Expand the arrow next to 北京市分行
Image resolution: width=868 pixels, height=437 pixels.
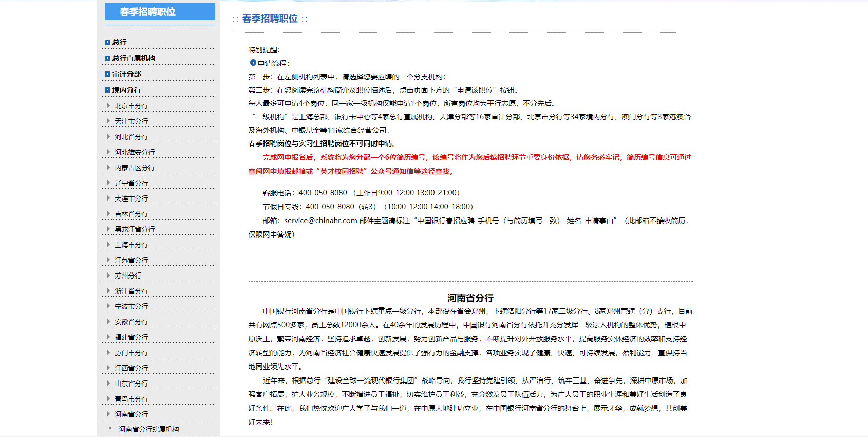pos(108,105)
